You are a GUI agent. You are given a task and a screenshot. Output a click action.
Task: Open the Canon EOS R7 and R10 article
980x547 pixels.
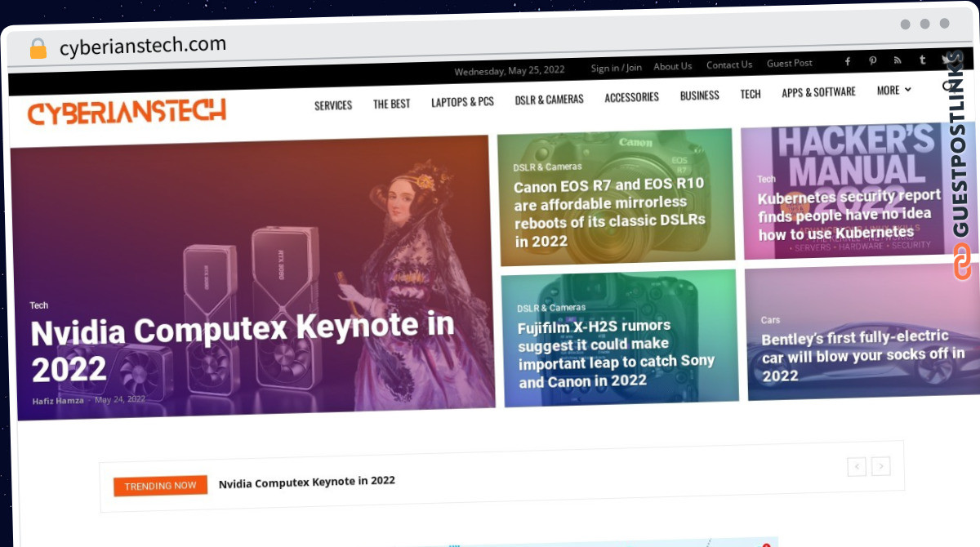(x=609, y=212)
